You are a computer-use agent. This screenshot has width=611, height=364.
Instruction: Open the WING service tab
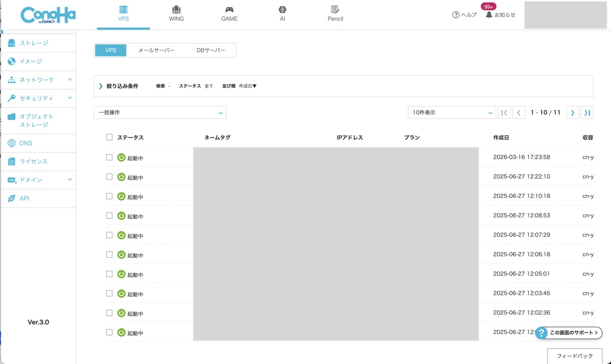(x=176, y=14)
